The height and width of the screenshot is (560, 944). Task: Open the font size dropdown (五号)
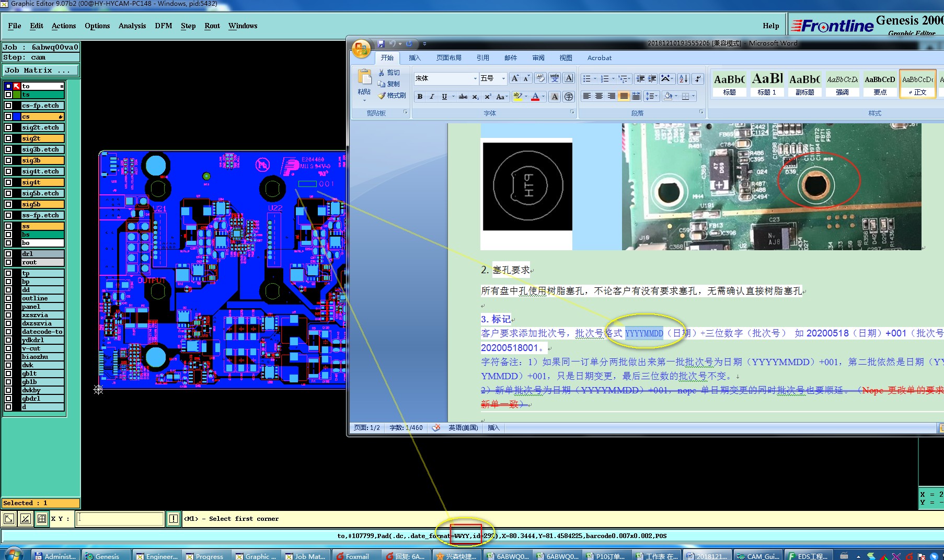pos(503,78)
